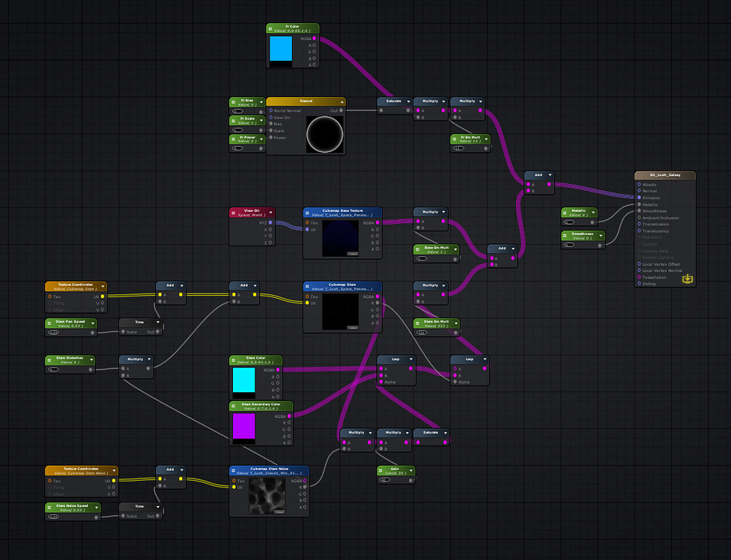Open the View Dir node dropdown arrow

[x=270, y=213]
